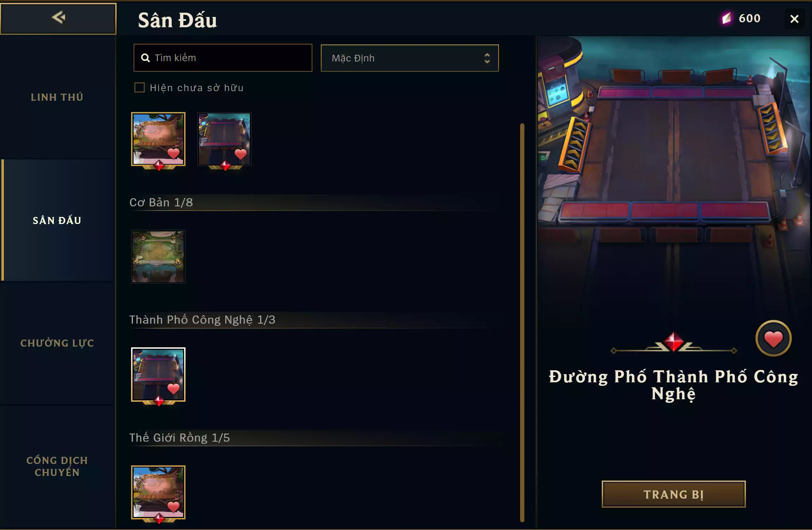812x530 pixels.
Task: Focus the Tìm kiếm search field
Action: 223,58
